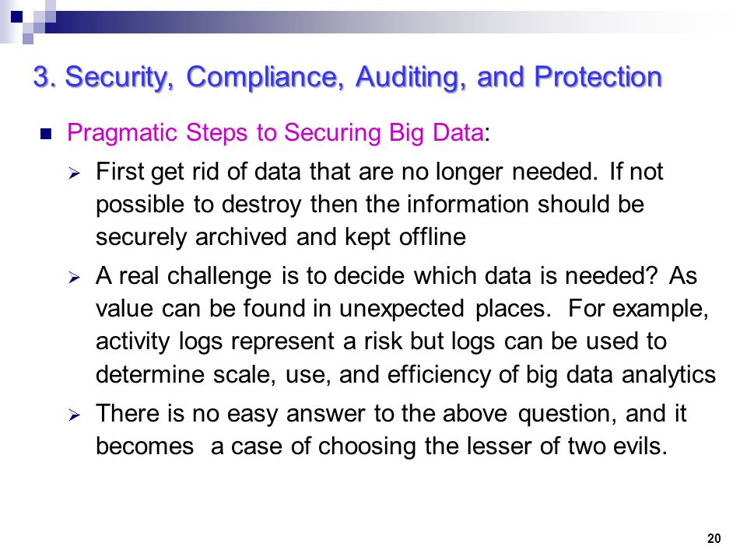
Task: Click the text 'securely archived and kept offline'
Action: pyautogui.click(x=281, y=237)
